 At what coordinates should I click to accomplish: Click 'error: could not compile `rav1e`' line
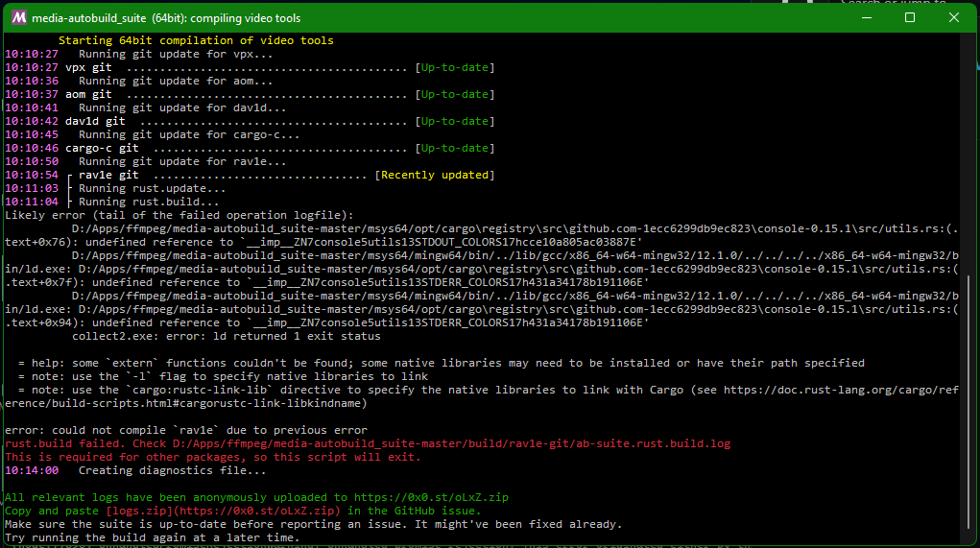186,431
